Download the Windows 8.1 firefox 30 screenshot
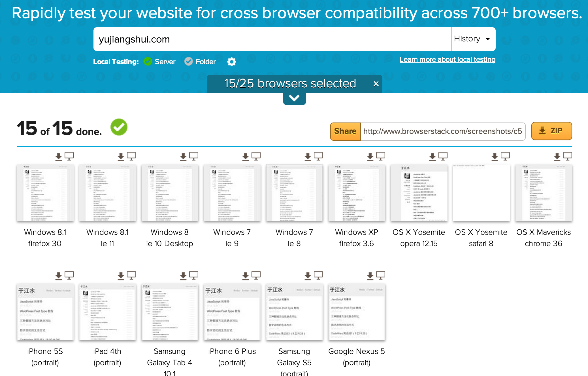Screen dimensions: 588x376 [x=59, y=157]
